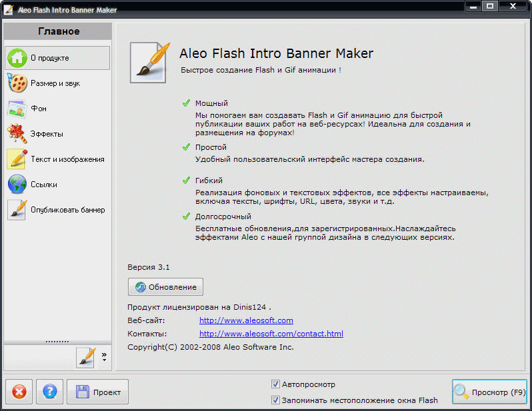This screenshot has width=532, height=411.
Task: Click the red cancel X button
Action: [19, 392]
